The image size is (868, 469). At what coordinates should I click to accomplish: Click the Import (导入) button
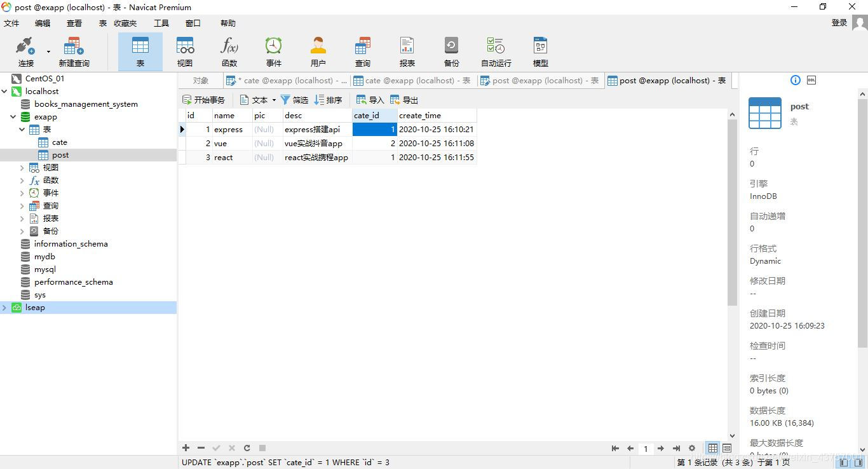pos(370,100)
